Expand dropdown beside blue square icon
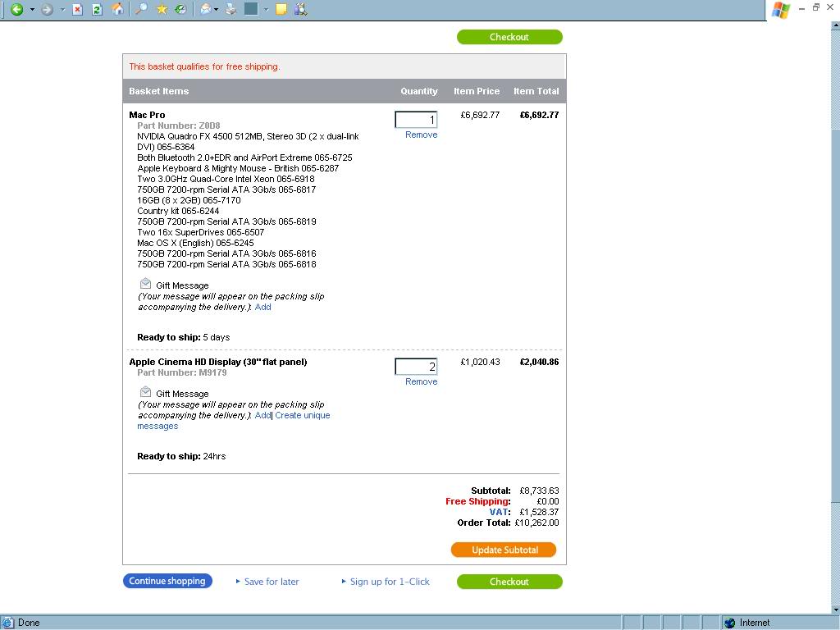Image resolution: width=840 pixels, height=630 pixels. (x=266, y=10)
